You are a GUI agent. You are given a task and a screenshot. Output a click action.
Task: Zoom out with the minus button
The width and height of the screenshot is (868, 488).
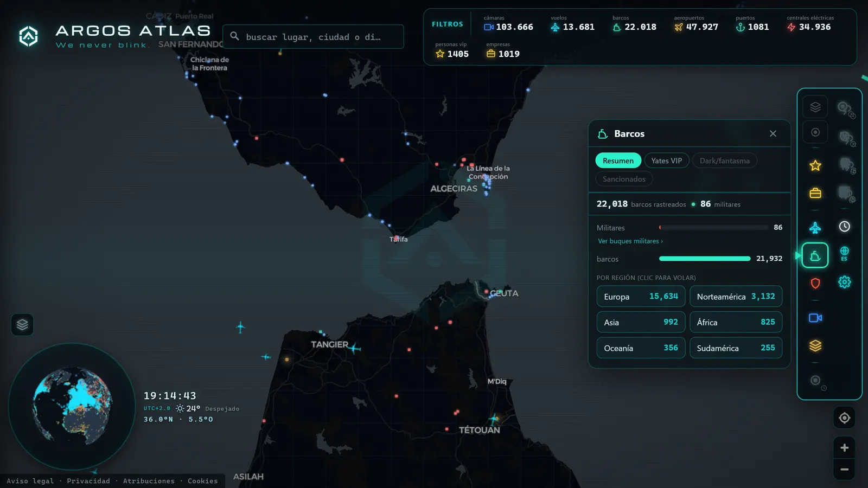[x=844, y=470]
